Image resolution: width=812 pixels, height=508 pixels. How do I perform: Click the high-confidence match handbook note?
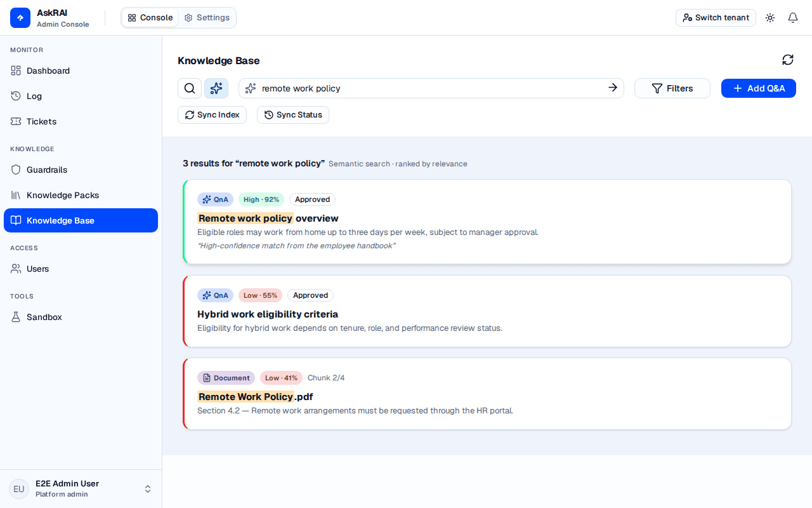(296, 246)
